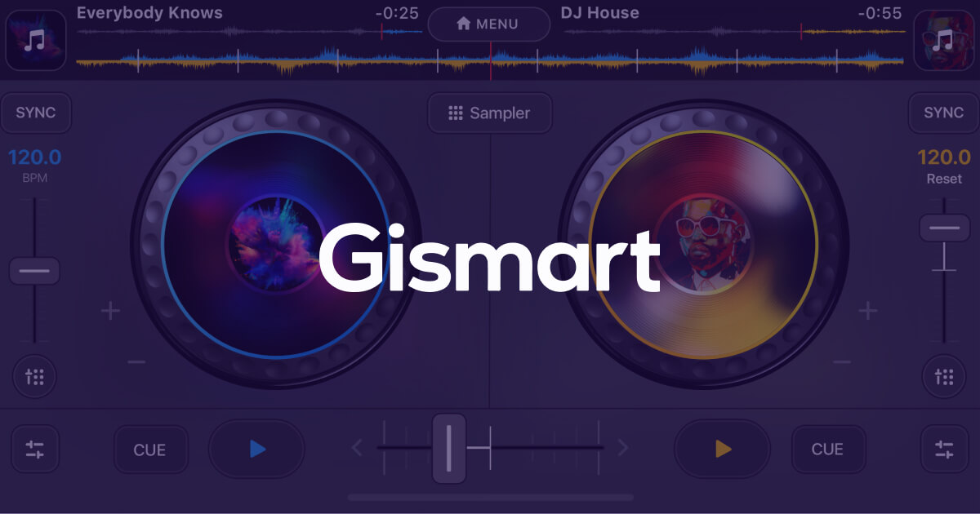The image size is (980, 514).
Task: Enable SYNC on the left deck
Action: (x=35, y=113)
